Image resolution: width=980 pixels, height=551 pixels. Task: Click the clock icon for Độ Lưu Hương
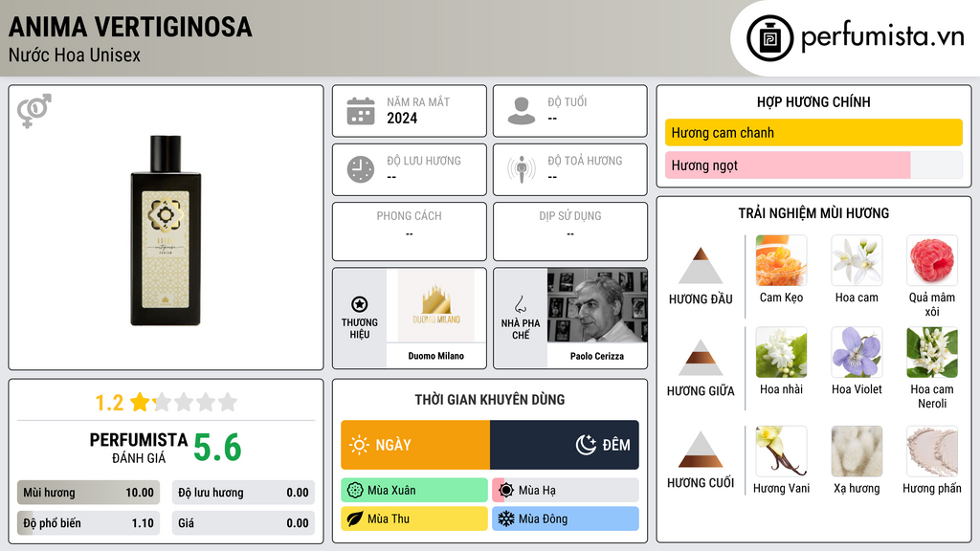361,169
